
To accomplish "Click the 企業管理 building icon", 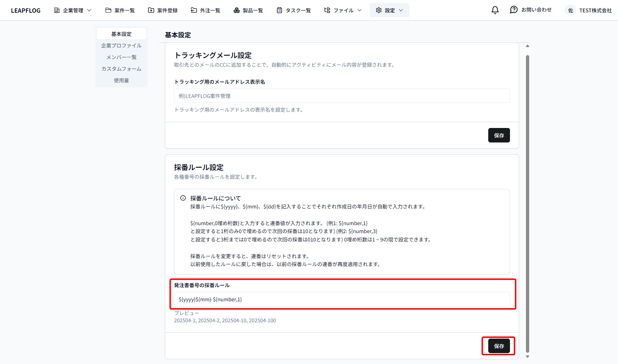I will 57,10.
